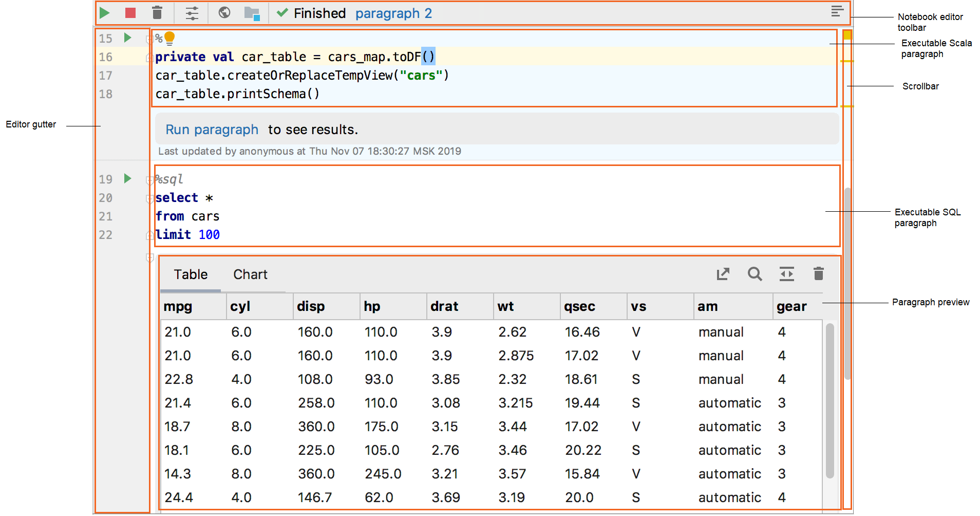Click the 'Run paragraph' link
The height and width of the screenshot is (516, 980).
click(x=212, y=130)
